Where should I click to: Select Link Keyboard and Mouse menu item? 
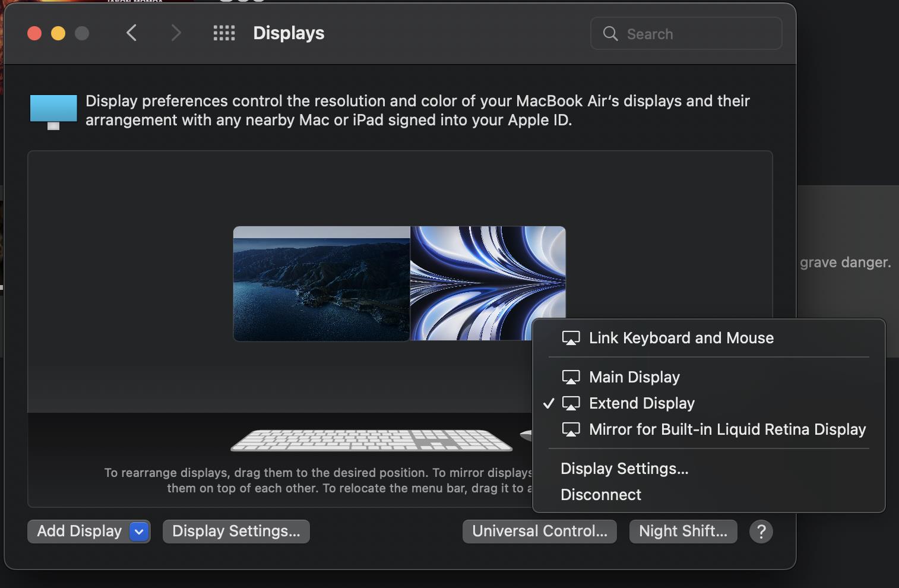[681, 338]
